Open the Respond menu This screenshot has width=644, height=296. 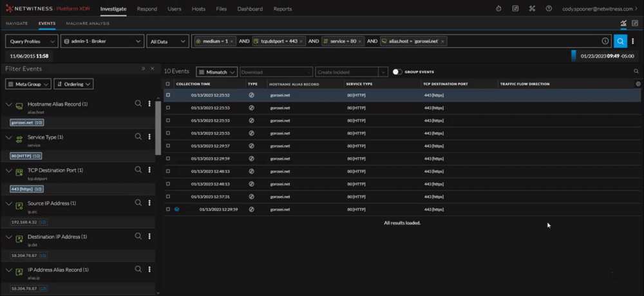pos(147,9)
